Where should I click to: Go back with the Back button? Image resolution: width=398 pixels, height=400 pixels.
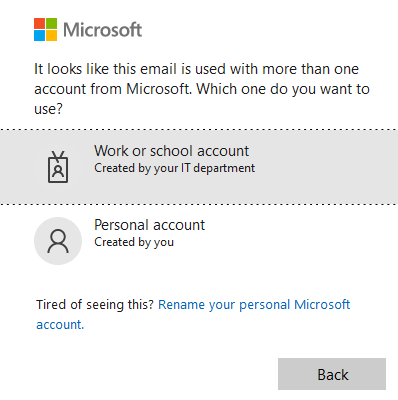332,374
